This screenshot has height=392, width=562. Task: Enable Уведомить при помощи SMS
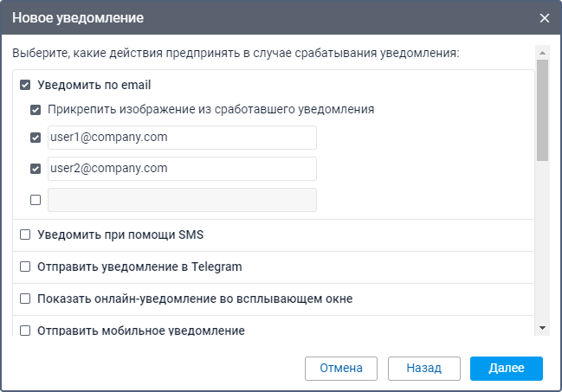tap(25, 235)
